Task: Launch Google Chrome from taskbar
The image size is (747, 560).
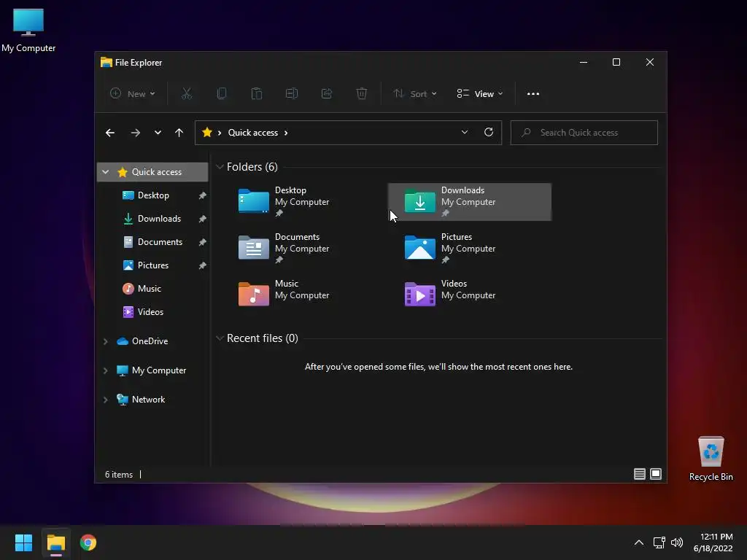Action: point(88,542)
